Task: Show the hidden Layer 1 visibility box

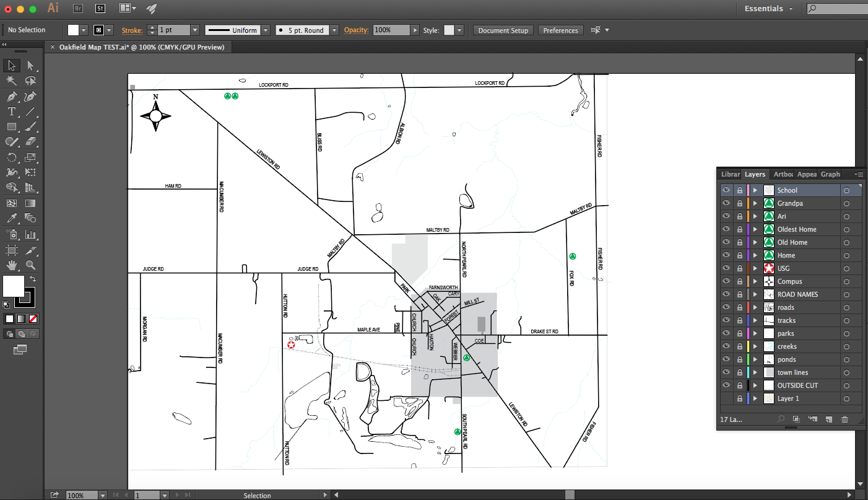Action: point(726,398)
